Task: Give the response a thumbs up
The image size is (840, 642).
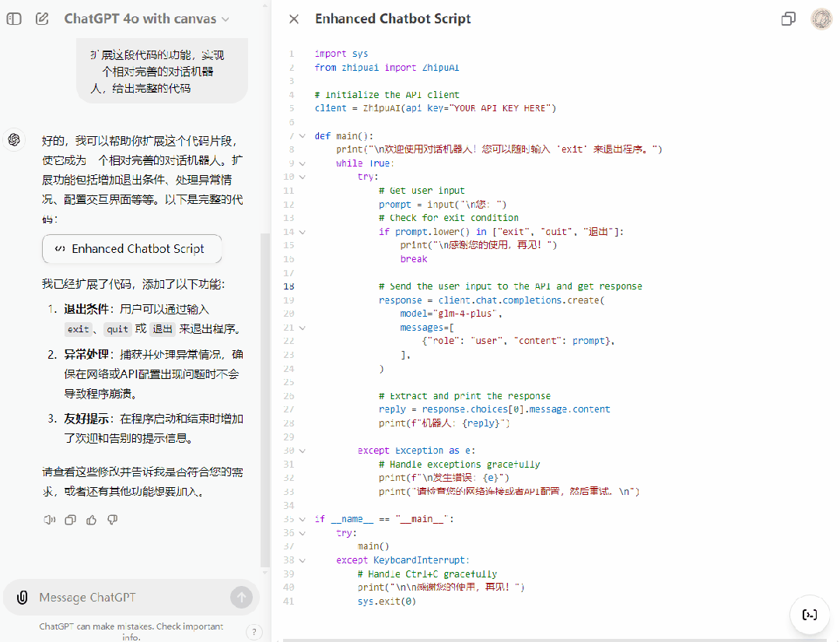Action: 91,520
